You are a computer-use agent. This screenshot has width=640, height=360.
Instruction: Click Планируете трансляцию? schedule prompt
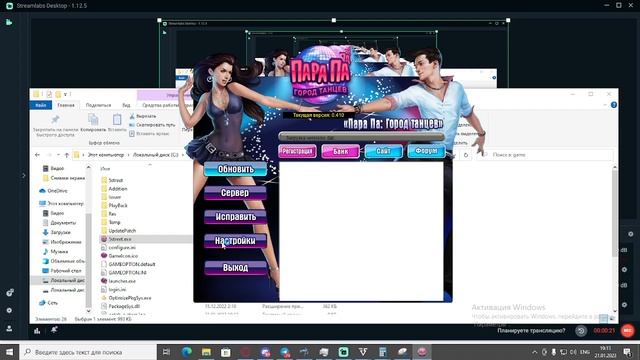coord(531,331)
